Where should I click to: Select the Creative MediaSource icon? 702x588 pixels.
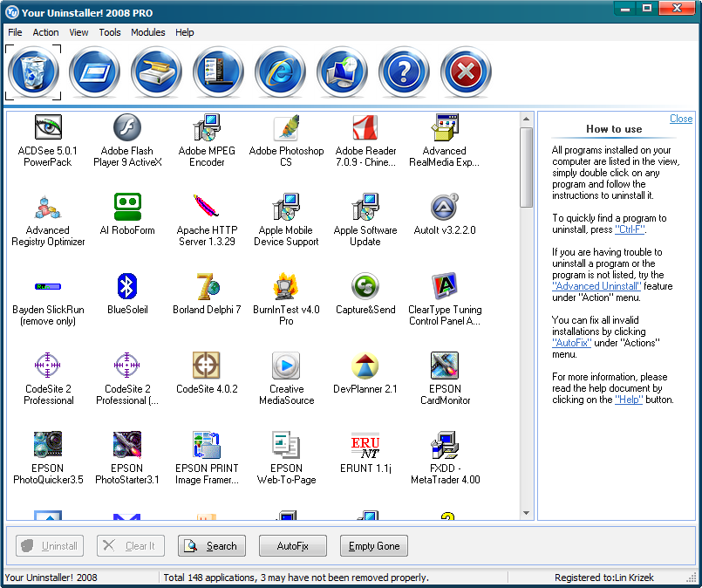click(286, 366)
